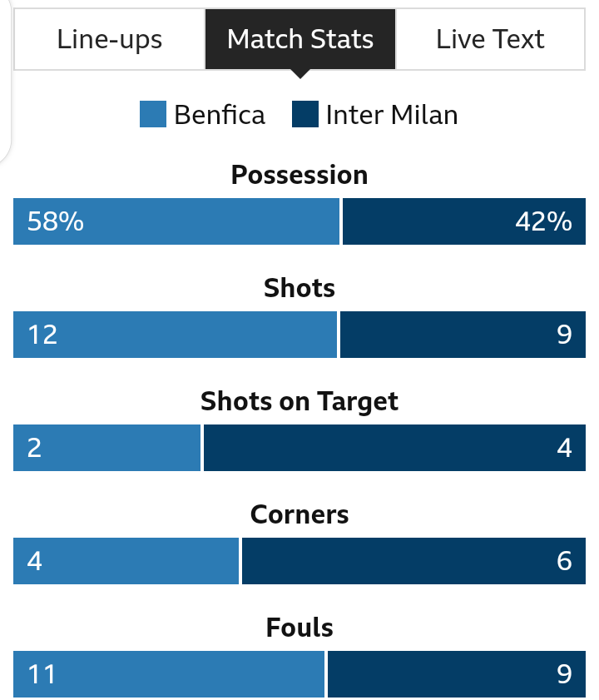Click Inter Milan's 6 corners bar
Screen dimensions: 599x700
pyautogui.click(x=413, y=561)
